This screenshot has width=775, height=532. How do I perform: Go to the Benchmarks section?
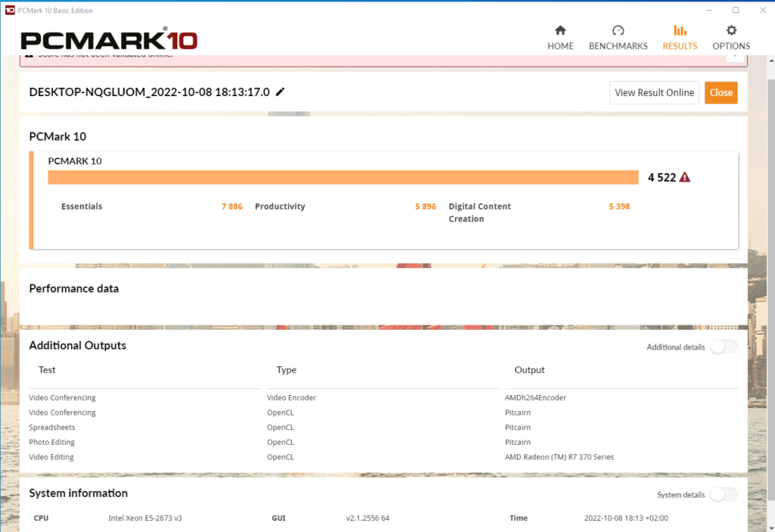tap(618, 38)
